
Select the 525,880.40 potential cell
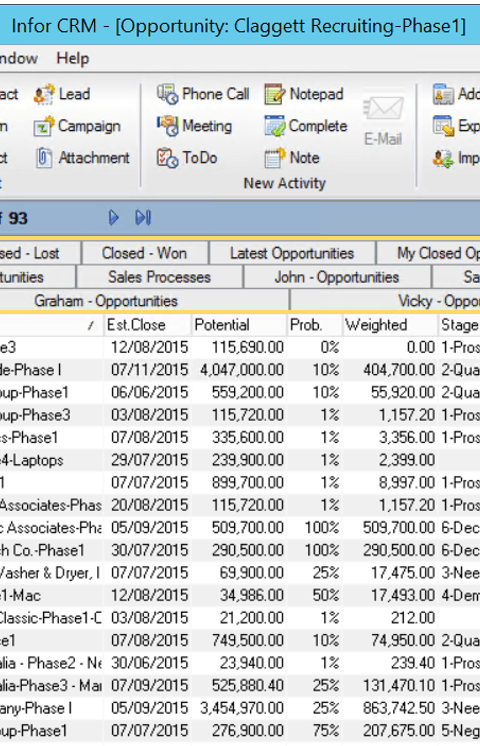pos(239,686)
